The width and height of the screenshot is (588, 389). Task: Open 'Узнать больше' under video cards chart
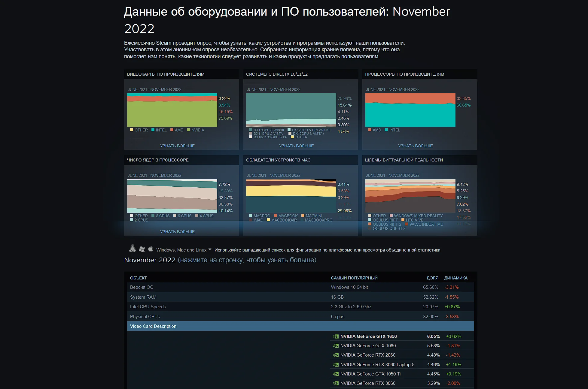click(x=177, y=146)
